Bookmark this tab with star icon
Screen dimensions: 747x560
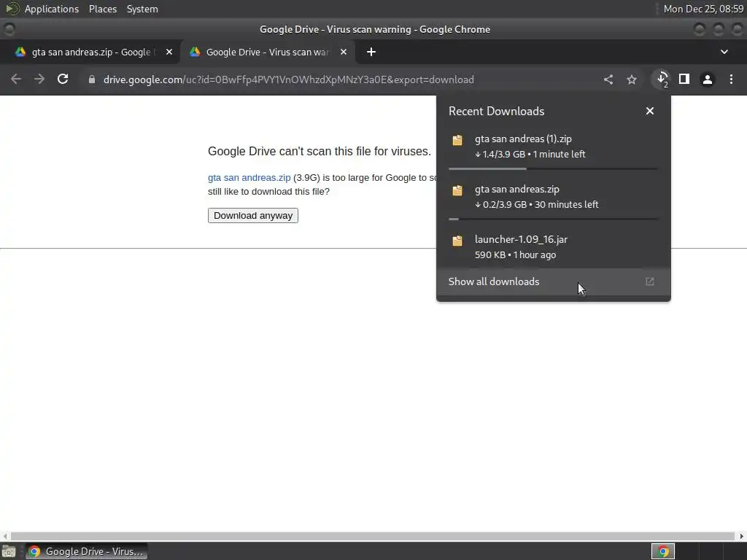coord(632,79)
